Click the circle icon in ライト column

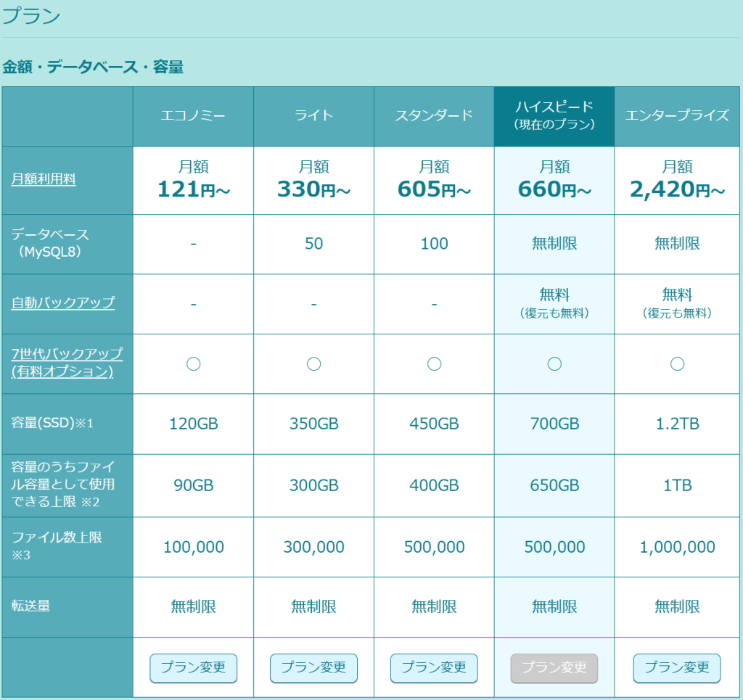[x=313, y=364]
